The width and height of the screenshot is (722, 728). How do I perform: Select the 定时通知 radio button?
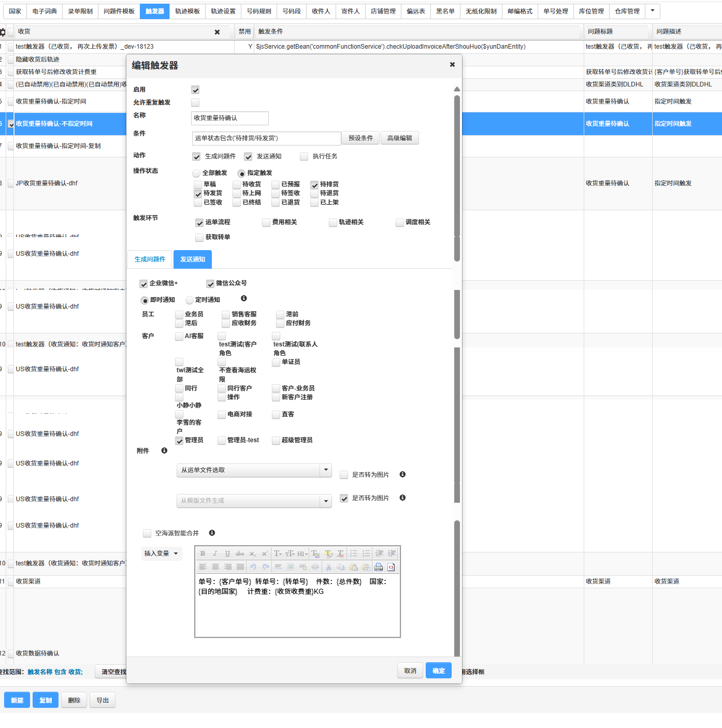coord(190,300)
